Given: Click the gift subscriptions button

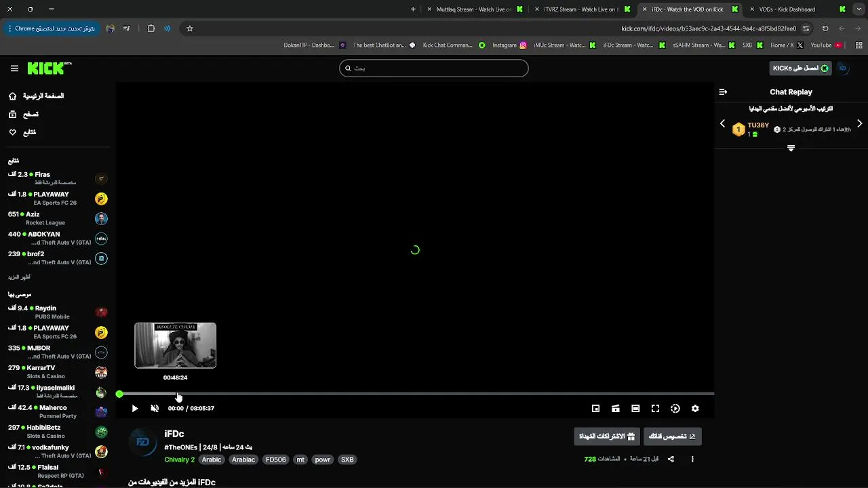Looking at the screenshot, I should click(607, 436).
